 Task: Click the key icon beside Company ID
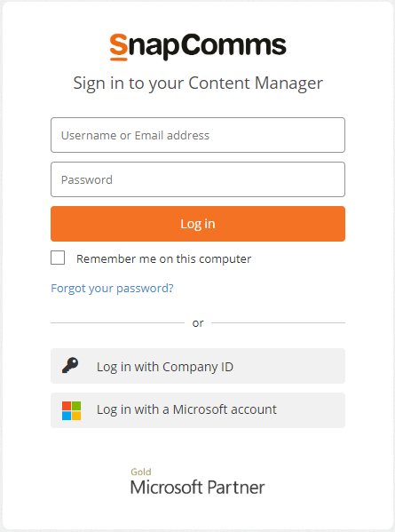click(70, 365)
